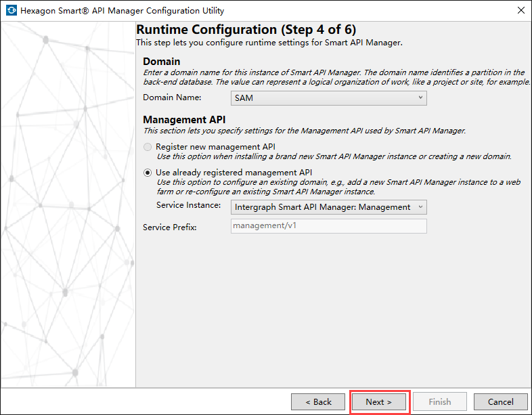This screenshot has width=532, height=415.
Task: Click the Runtime Configuration step heading
Action: pyautogui.click(x=246, y=30)
